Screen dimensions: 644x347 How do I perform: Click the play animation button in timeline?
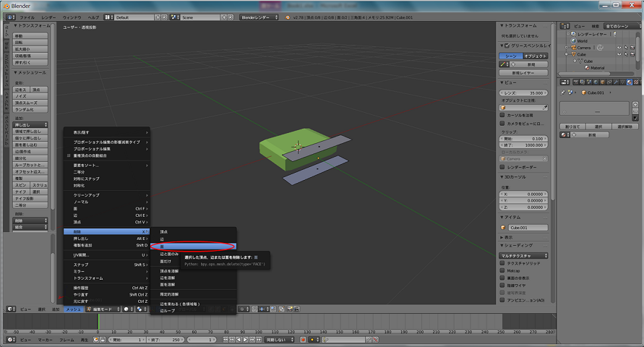pyautogui.click(x=246, y=339)
